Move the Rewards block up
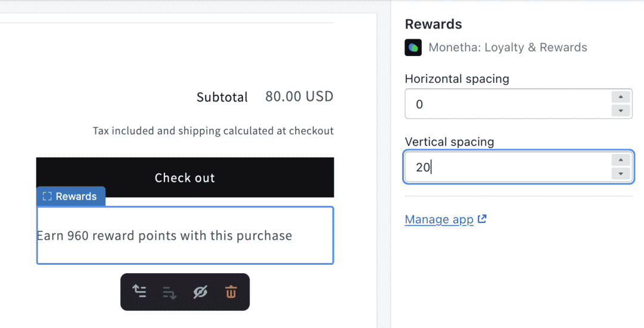 click(x=139, y=292)
